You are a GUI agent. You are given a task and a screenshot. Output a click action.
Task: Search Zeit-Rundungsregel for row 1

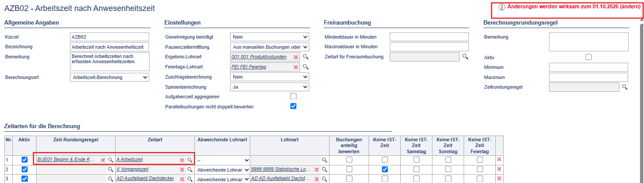point(111,160)
